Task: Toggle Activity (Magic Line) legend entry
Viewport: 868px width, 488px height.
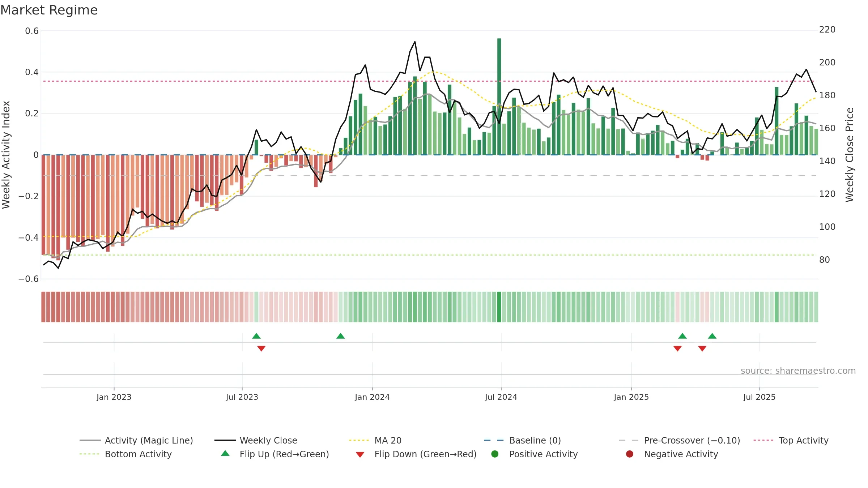Action: pos(136,440)
